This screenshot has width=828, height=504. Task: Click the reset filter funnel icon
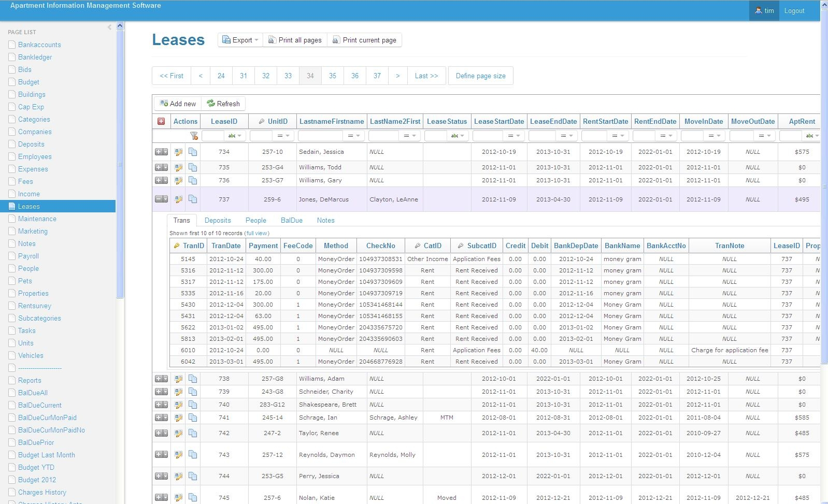(194, 136)
